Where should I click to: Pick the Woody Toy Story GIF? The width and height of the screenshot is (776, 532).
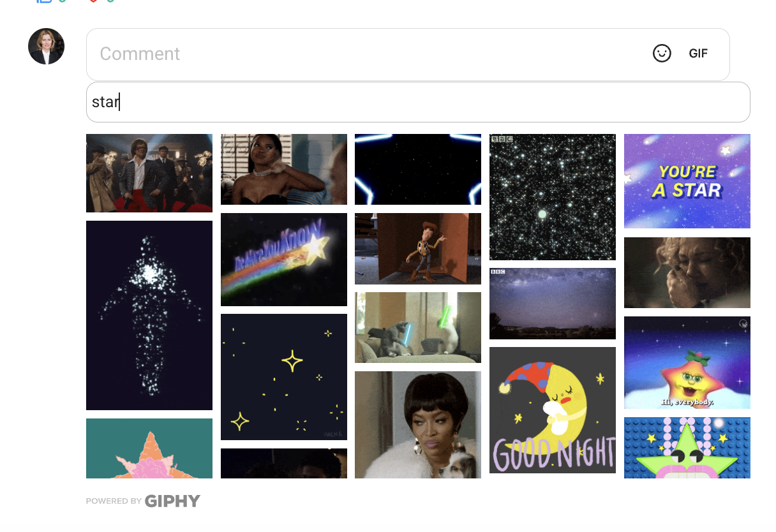418,249
